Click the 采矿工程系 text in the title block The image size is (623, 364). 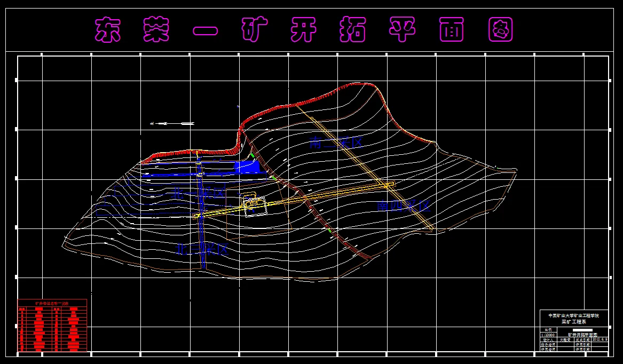coord(574,322)
